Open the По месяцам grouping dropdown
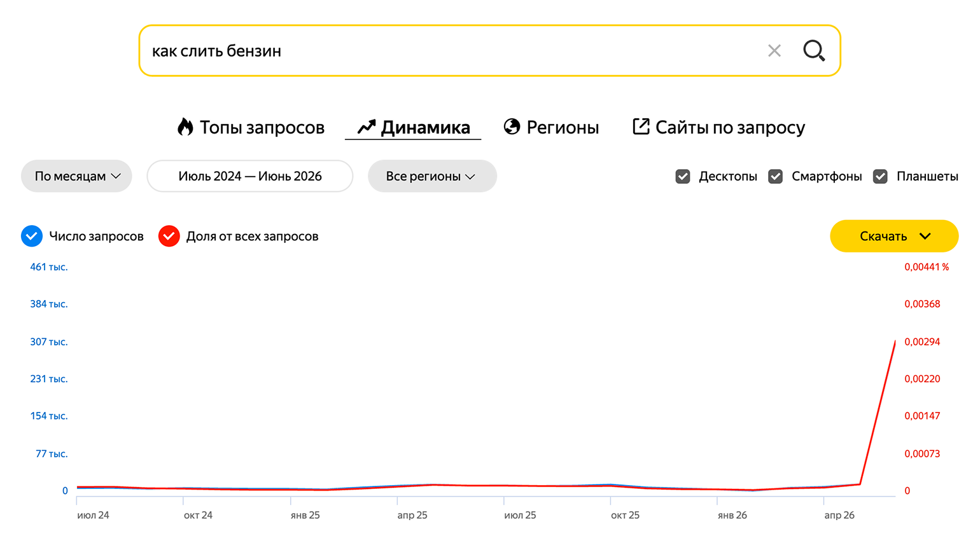Image resolution: width=980 pixels, height=557 pixels. [76, 176]
